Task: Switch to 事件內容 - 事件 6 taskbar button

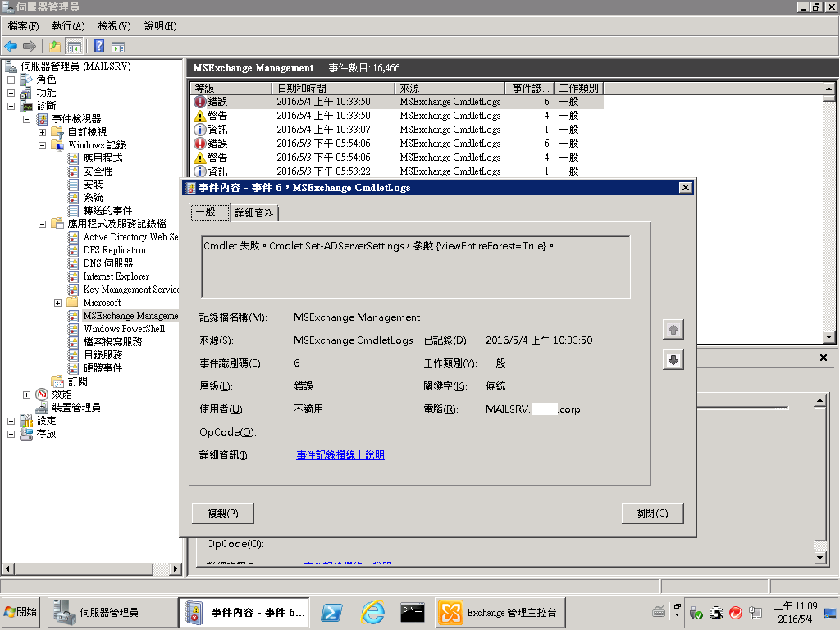Action: click(x=244, y=612)
